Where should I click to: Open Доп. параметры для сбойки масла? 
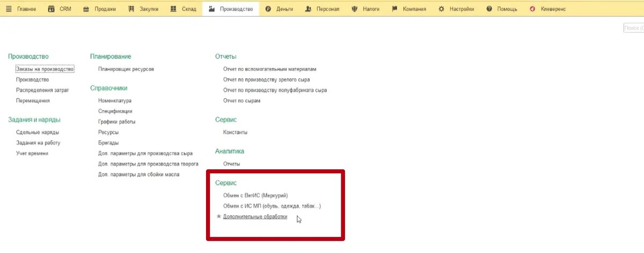click(x=139, y=174)
